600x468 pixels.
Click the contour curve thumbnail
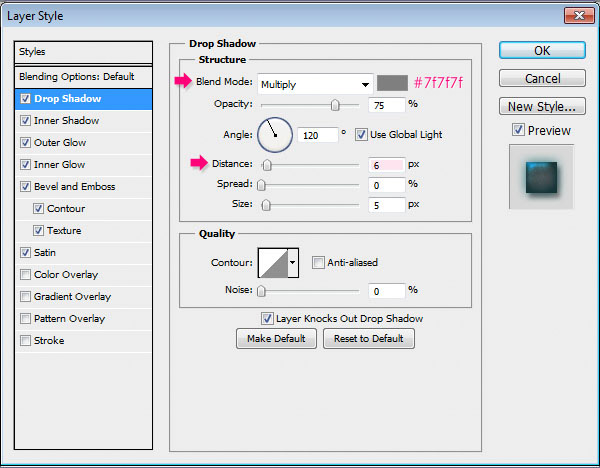pyautogui.click(x=273, y=263)
